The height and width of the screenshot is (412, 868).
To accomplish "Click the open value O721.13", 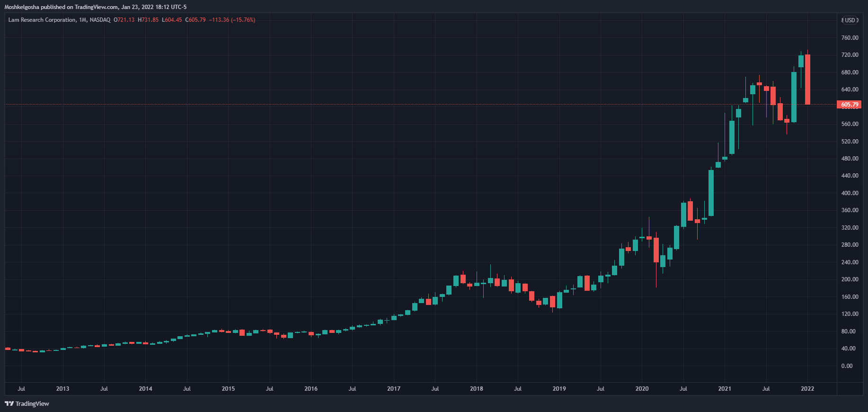I will tap(124, 20).
